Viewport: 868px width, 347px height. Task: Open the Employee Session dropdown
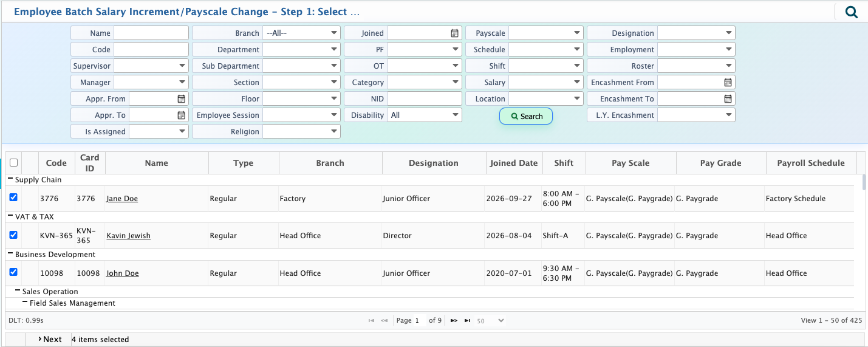click(x=301, y=115)
